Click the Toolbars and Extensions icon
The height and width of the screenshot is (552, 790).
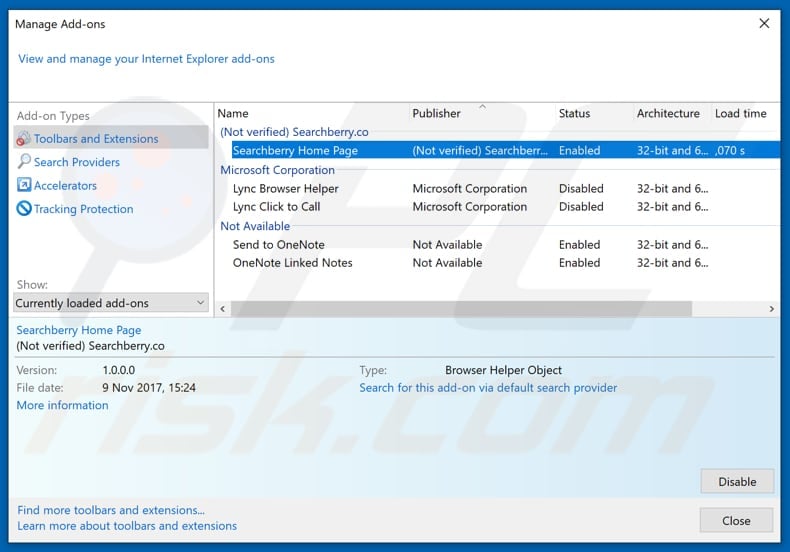tap(23, 138)
